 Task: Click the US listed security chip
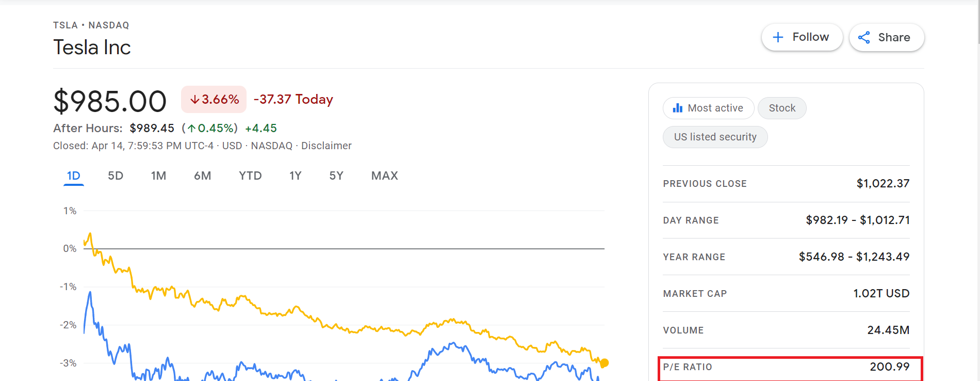tap(715, 137)
